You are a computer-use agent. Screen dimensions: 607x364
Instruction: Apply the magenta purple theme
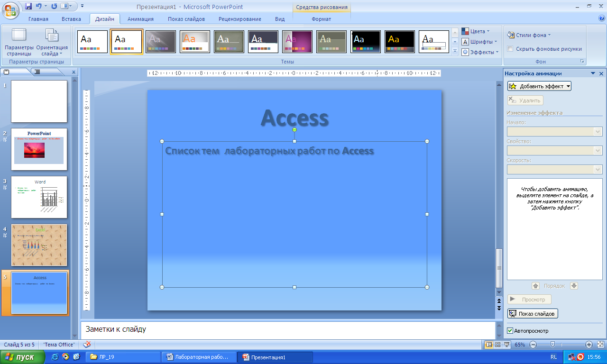[x=297, y=42]
